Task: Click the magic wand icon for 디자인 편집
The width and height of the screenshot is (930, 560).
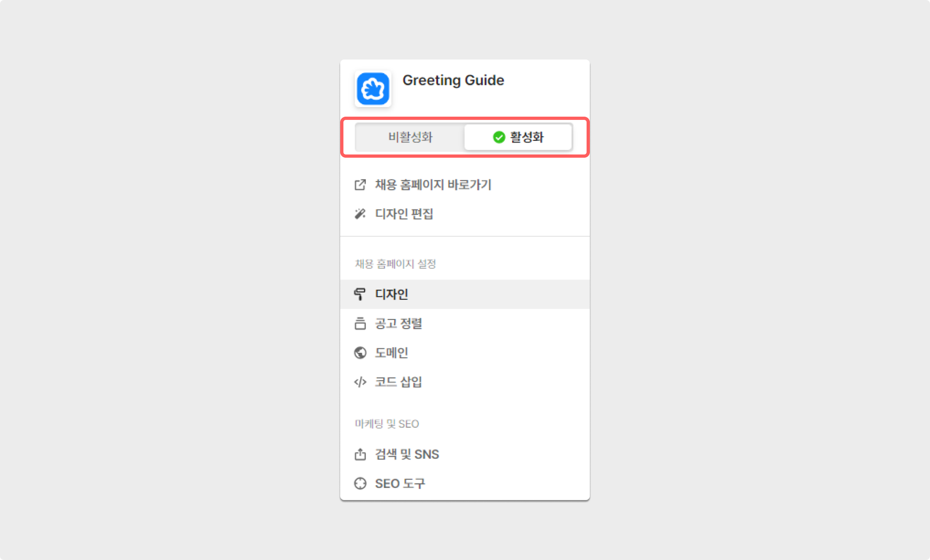Action: (360, 214)
